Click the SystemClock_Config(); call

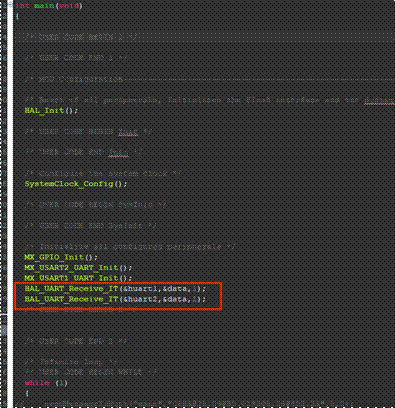pos(76,184)
